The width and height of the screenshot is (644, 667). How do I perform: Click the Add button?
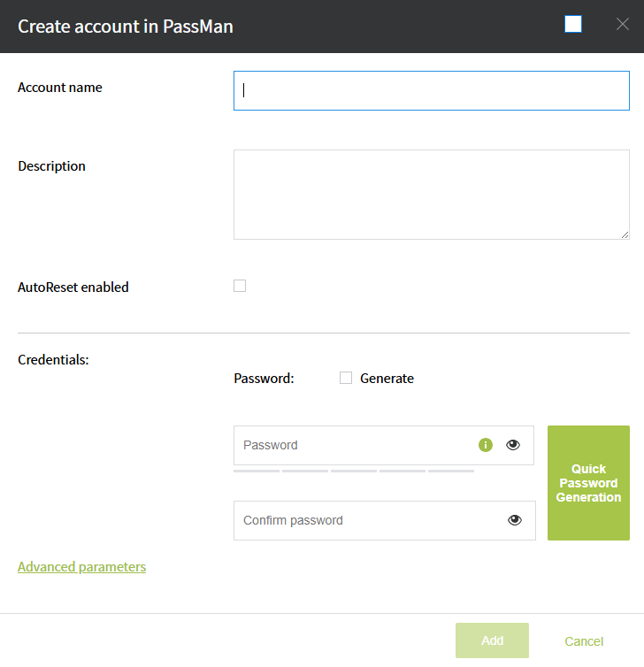coord(492,640)
